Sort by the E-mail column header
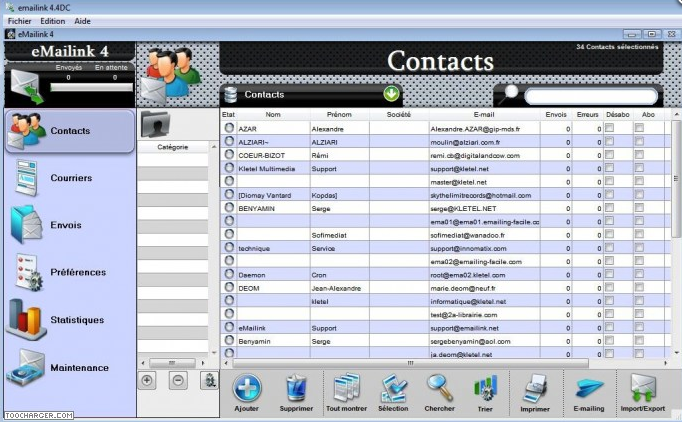 [484, 114]
